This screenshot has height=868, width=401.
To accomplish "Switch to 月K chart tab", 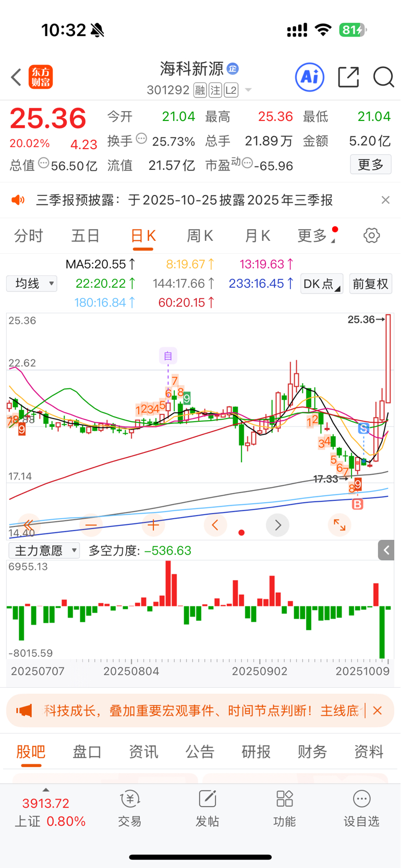I will 258,236.
